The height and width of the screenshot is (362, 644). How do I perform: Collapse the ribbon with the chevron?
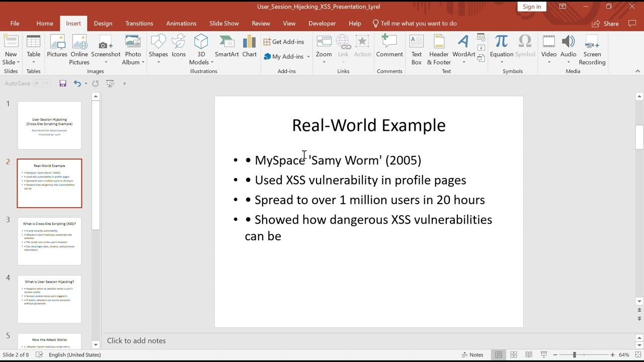click(637, 71)
